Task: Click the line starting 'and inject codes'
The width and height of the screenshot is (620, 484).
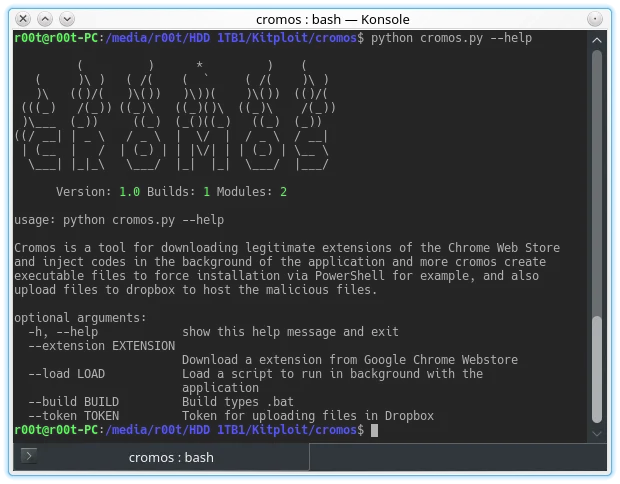Action: point(280,262)
